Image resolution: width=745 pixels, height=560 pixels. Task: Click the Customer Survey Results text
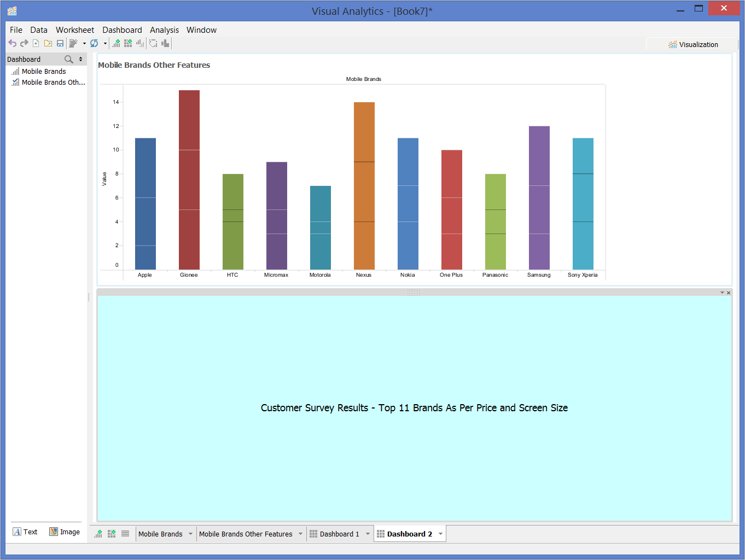(414, 408)
